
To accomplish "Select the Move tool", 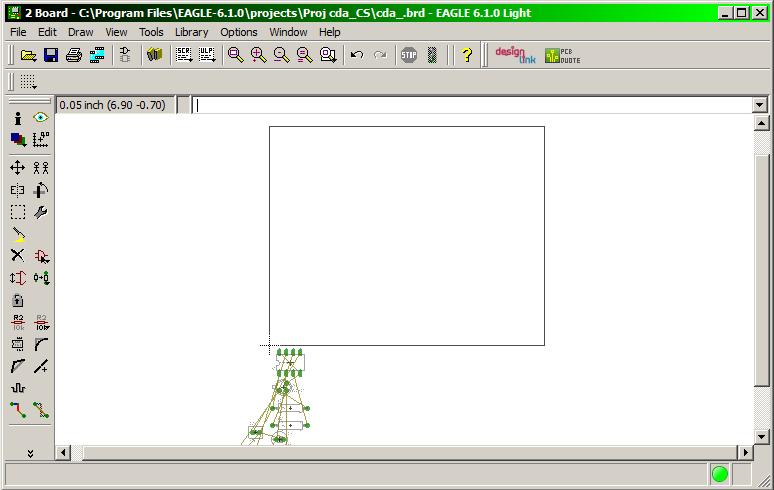I will tap(18, 168).
